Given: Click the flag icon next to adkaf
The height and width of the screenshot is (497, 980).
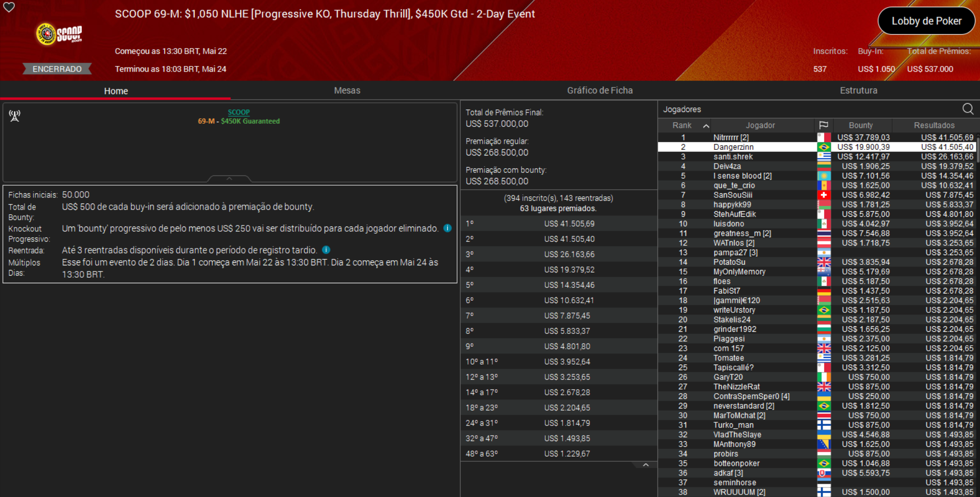Looking at the screenshot, I should (824, 473).
